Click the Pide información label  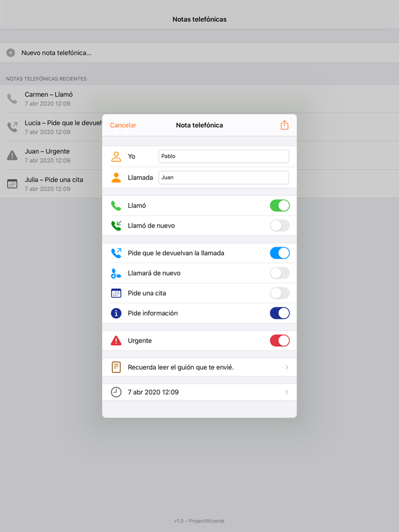(152, 313)
